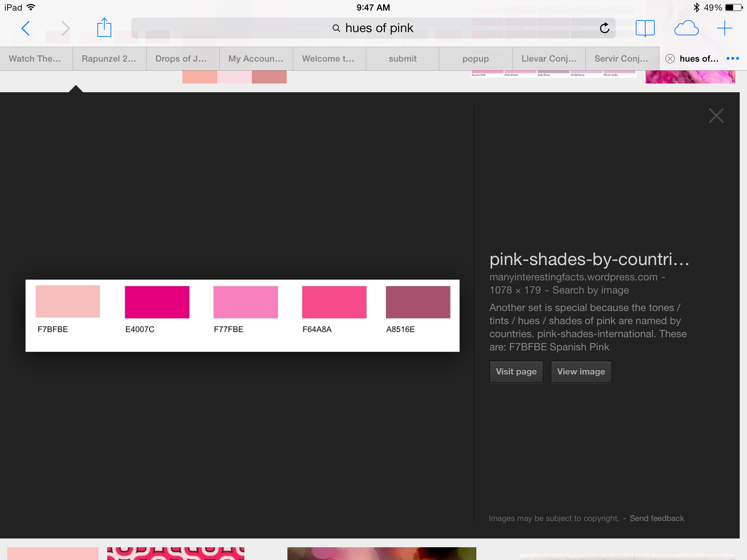Click the Send feedback link

click(657, 518)
